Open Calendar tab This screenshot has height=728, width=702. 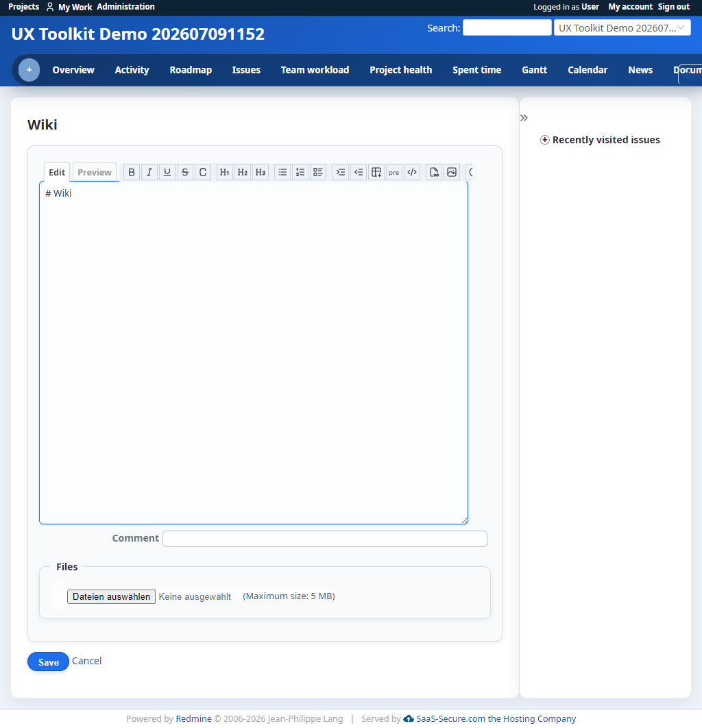pos(588,70)
